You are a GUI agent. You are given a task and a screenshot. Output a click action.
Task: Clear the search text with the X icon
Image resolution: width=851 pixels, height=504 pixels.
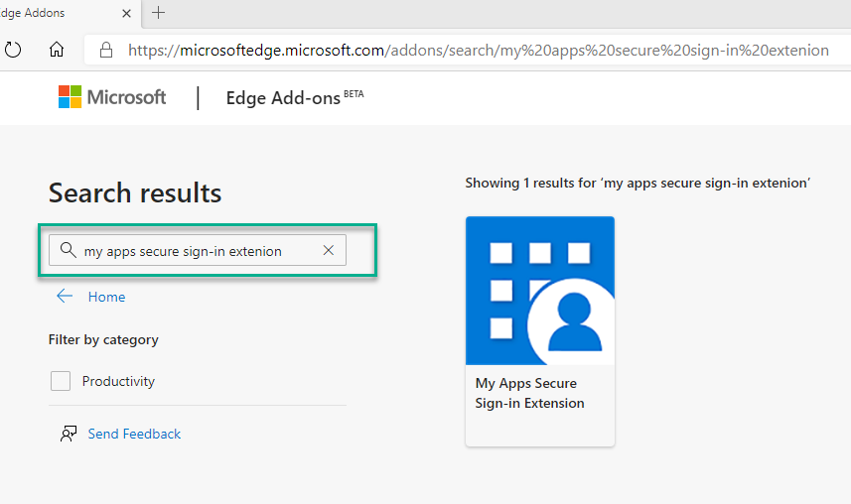(329, 250)
